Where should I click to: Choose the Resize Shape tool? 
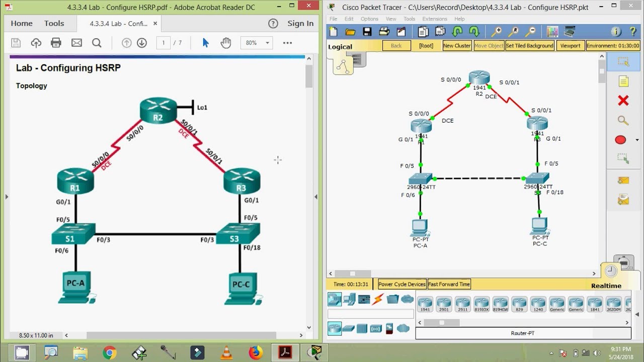(x=623, y=159)
